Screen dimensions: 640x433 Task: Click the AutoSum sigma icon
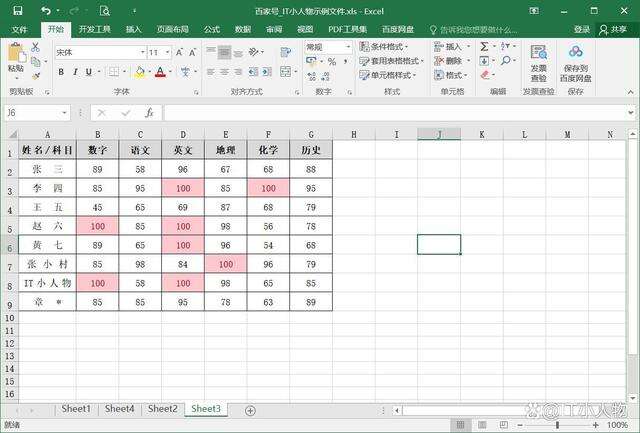(x=484, y=47)
